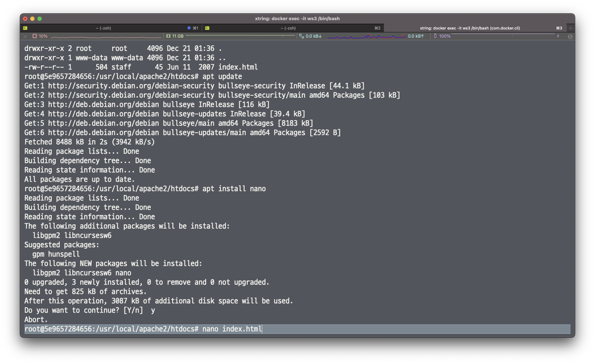Click the second tab's terminal icon
Screen dimensions: 595x364
tap(207, 28)
